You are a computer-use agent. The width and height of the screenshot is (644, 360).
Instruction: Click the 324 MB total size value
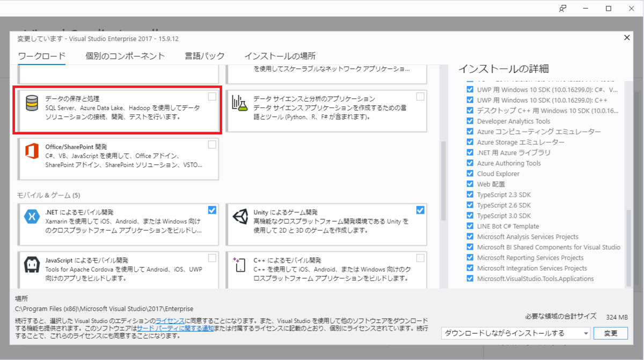click(x=617, y=317)
